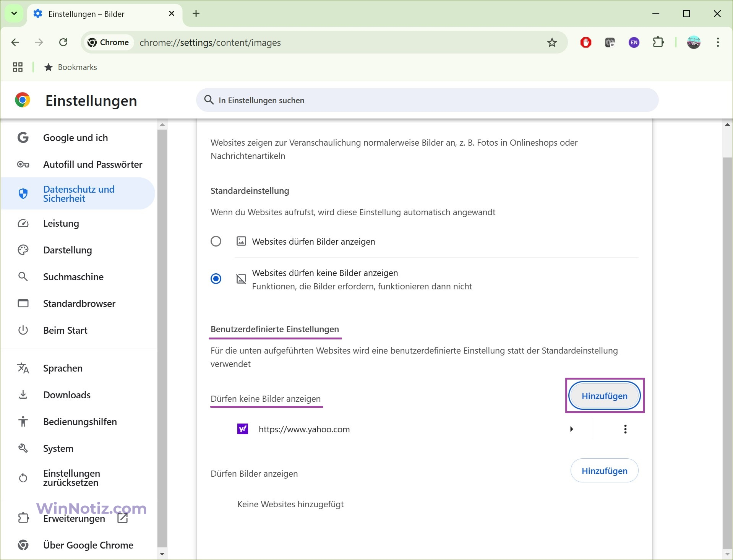Open the tab search dropdown arrow
This screenshot has width=733, height=560.
[x=14, y=14]
